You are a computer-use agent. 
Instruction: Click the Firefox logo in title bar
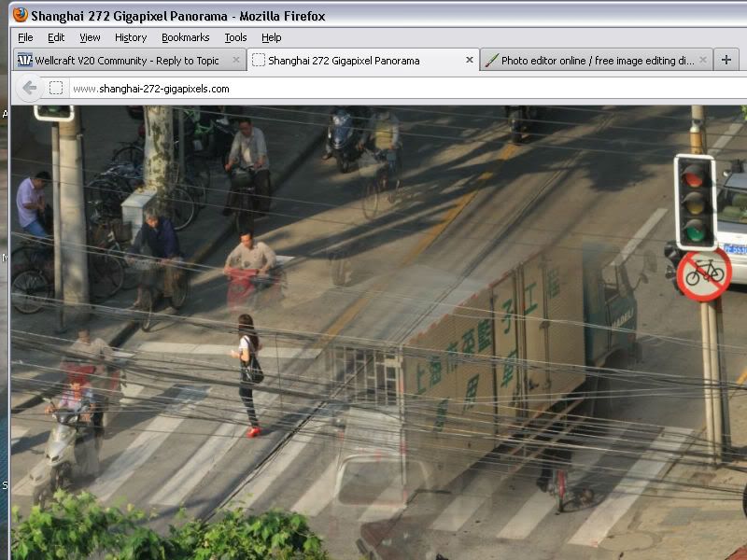click(20, 15)
